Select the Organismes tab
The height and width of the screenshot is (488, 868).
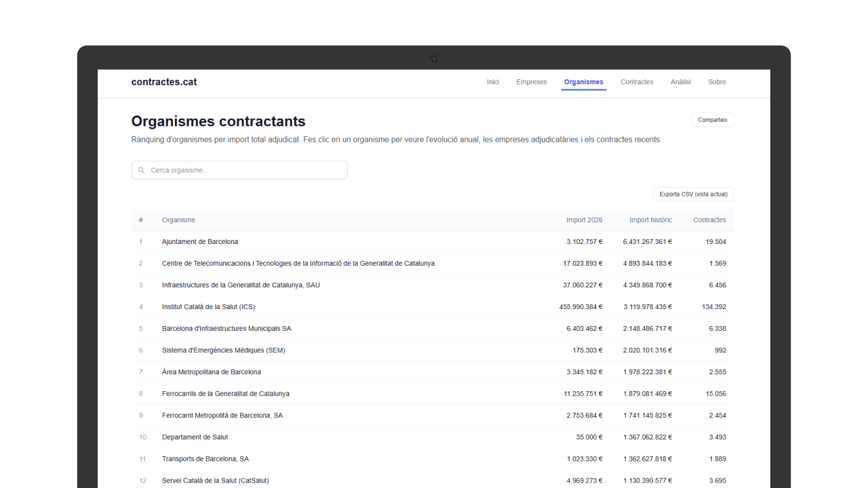point(583,82)
